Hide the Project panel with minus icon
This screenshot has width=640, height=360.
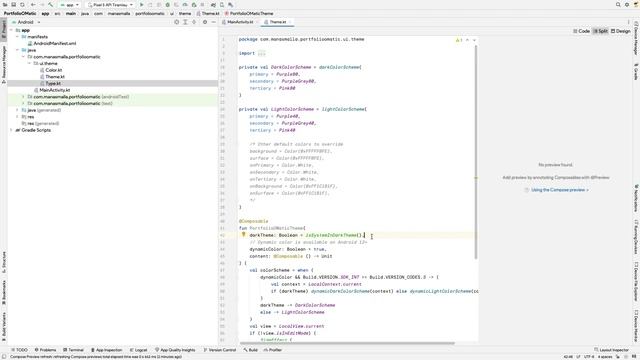pyautogui.click(x=213, y=22)
